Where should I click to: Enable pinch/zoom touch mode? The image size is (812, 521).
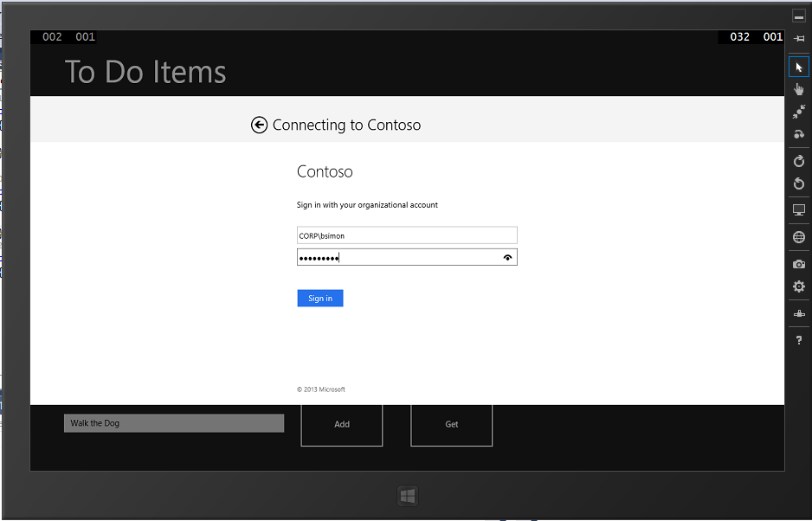click(798, 112)
